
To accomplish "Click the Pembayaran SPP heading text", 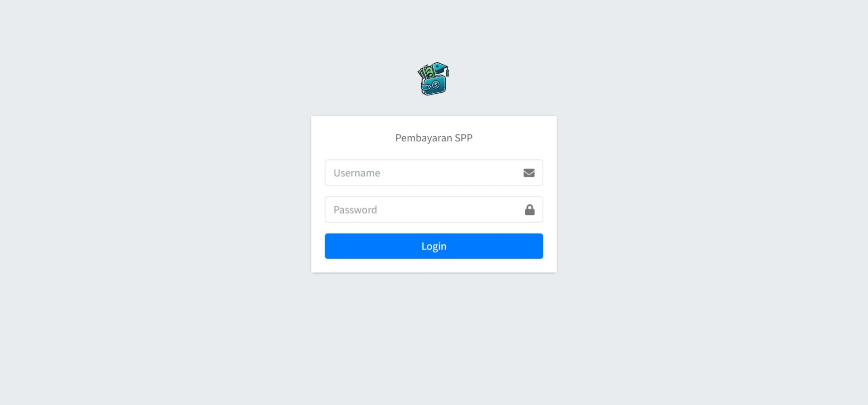I will [434, 138].
